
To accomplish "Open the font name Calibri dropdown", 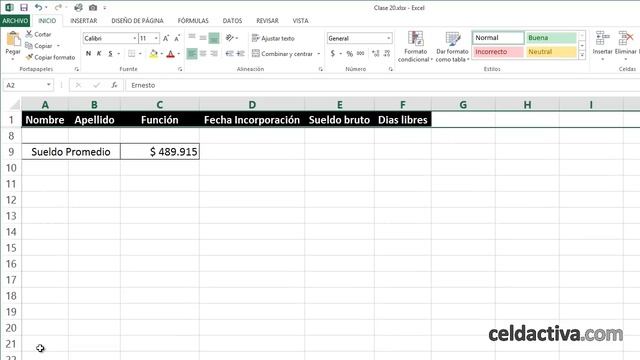I will tap(134, 38).
